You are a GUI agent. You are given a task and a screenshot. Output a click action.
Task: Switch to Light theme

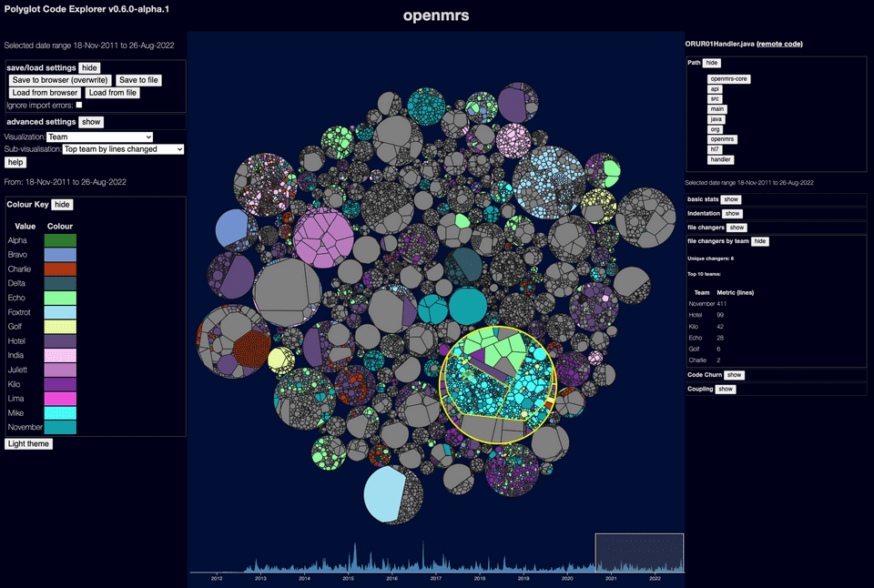pyautogui.click(x=28, y=443)
